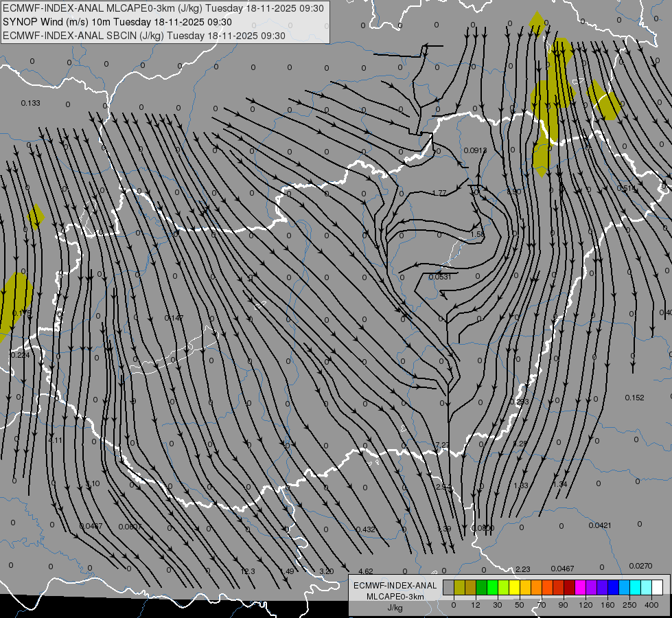The width and height of the screenshot is (672, 618).
Task: Click the legend tick label 120
Action: 586,605
